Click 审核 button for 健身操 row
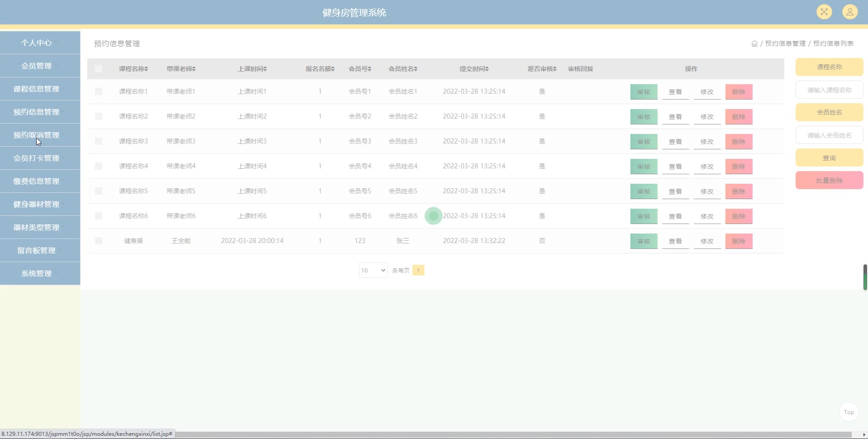Image resolution: width=868 pixels, height=439 pixels. point(643,241)
